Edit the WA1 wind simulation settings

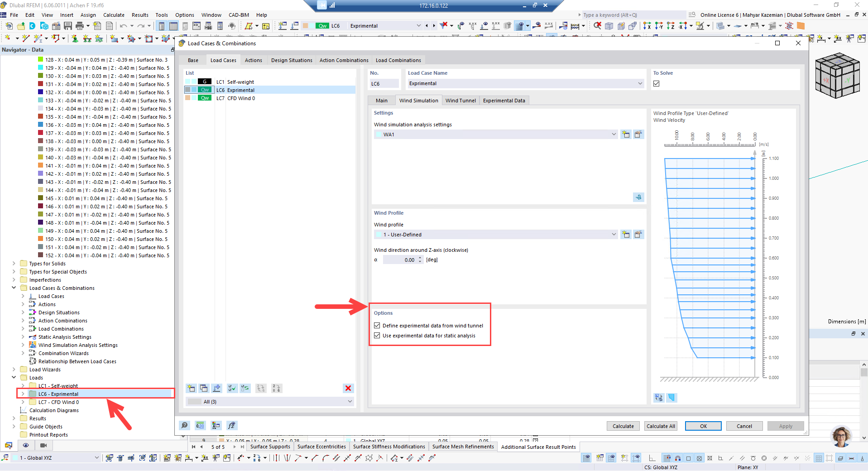coord(638,135)
